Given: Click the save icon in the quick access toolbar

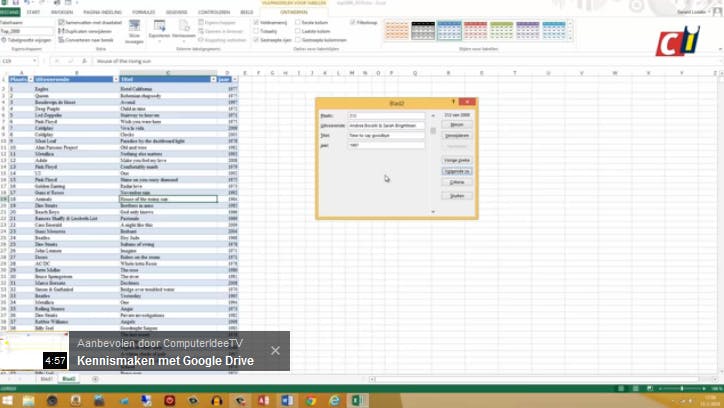Looking at the screenshot, I should 15,3.
